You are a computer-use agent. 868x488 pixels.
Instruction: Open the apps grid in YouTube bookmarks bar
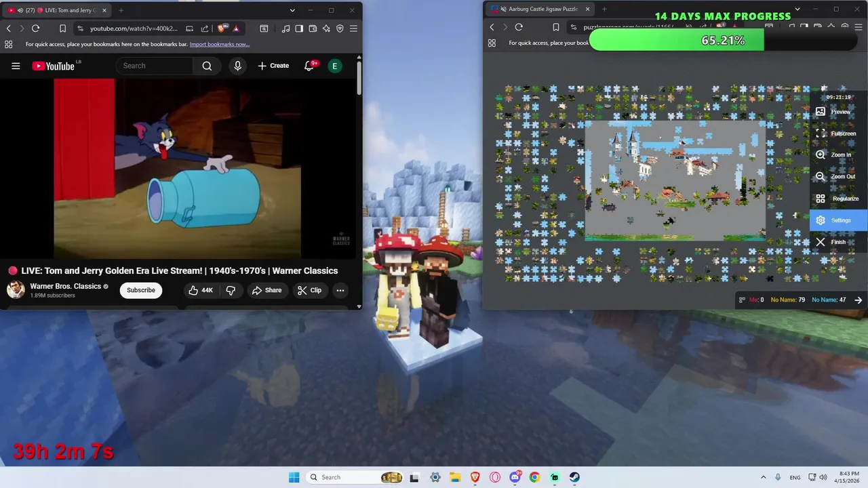coord(8,44)
